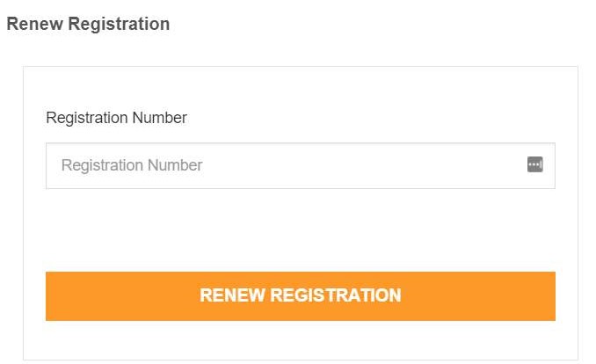Click the Registration Number field label

[x=116, y=118]
